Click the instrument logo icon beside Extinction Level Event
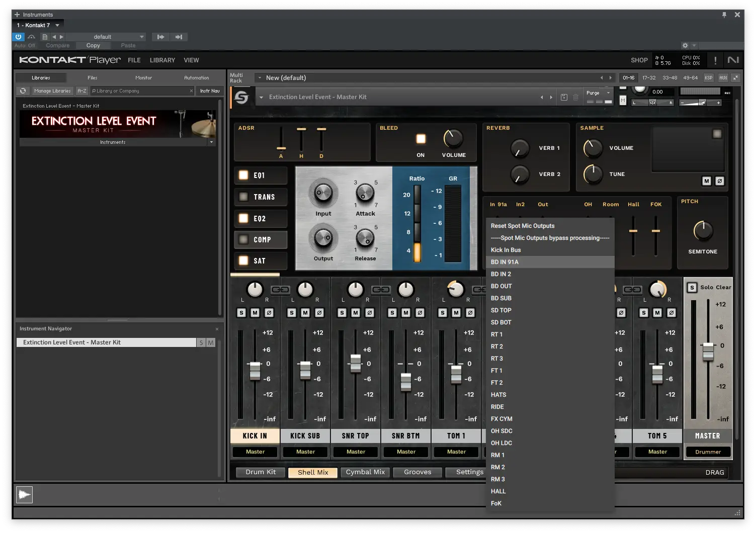Image resolution: width=756 pixels, height=533 pixels. [241, 97]
